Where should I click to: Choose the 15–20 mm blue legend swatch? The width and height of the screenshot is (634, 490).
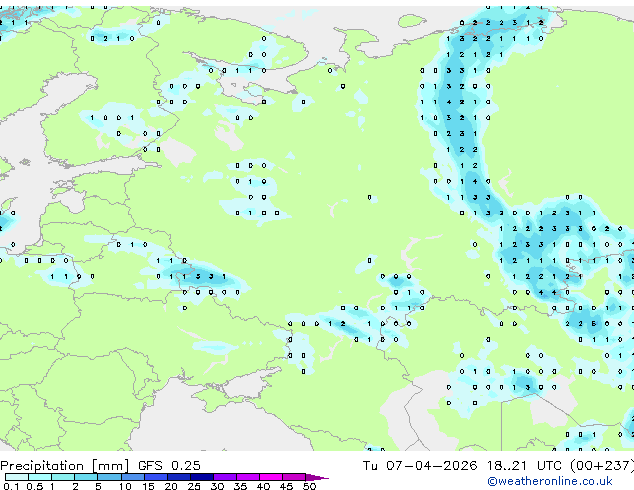point(156,477)
